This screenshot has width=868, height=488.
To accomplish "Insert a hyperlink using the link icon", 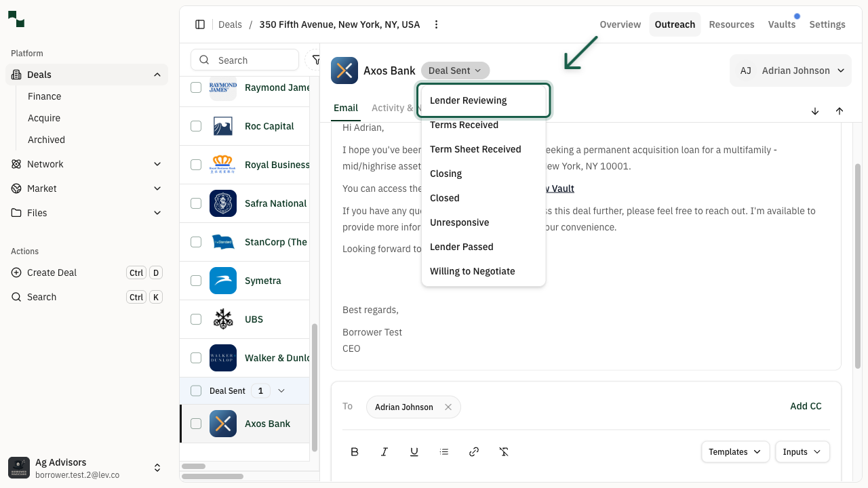I will [474, 451].
